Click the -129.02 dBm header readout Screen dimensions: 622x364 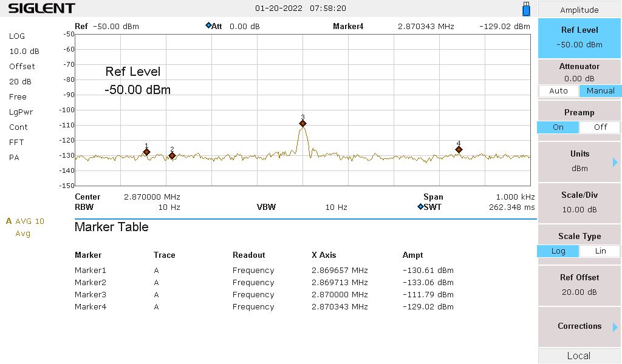coord(505,27)
